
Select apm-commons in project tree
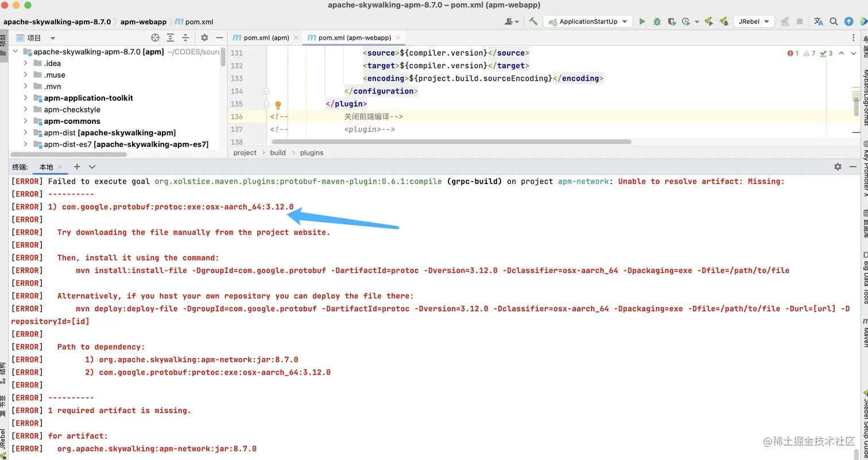pyautogui.click(x=72, y=121)
